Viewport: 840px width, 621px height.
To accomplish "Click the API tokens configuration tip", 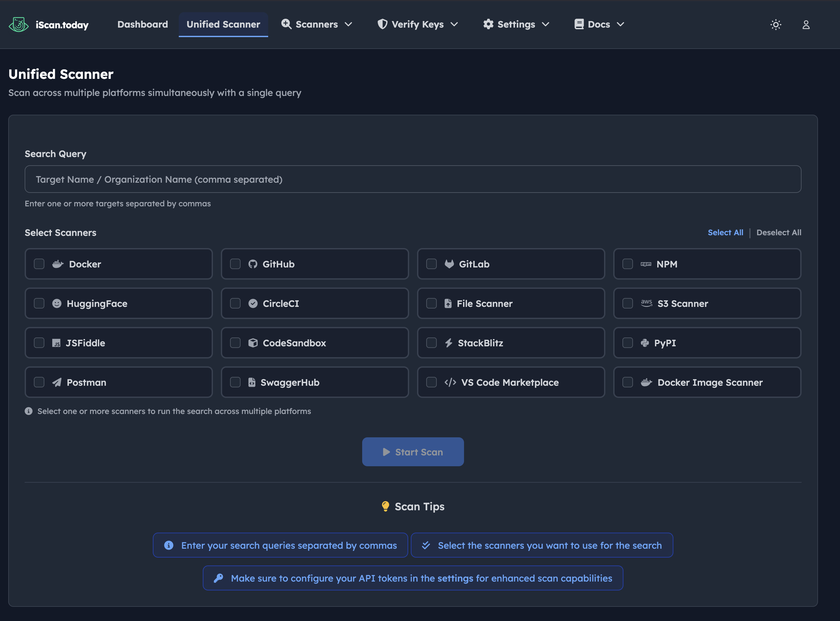I will point(413,578).
